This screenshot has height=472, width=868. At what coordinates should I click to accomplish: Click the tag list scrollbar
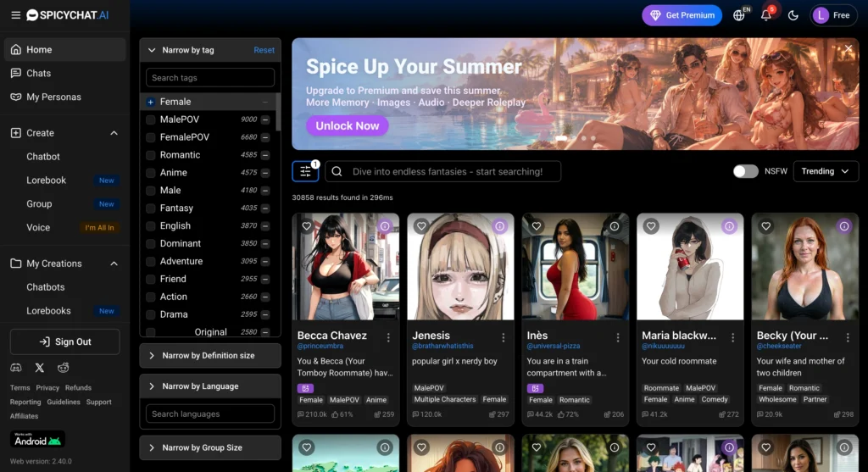[278, 113]
